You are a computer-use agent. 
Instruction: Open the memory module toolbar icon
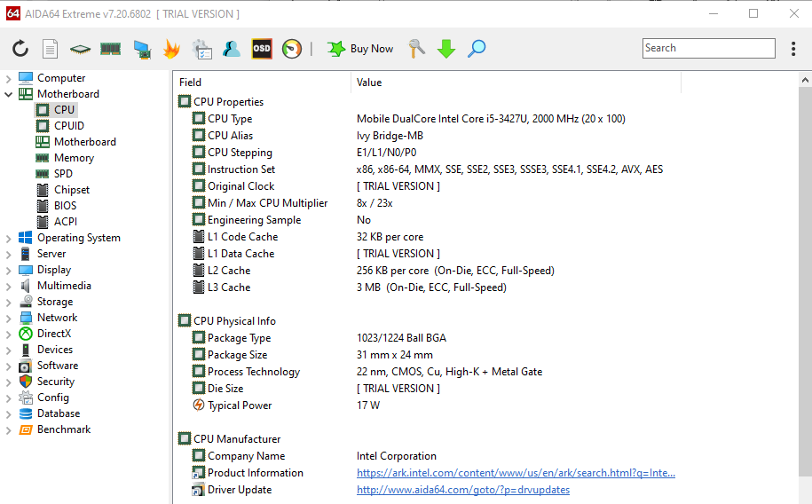[x=110, y=49]
